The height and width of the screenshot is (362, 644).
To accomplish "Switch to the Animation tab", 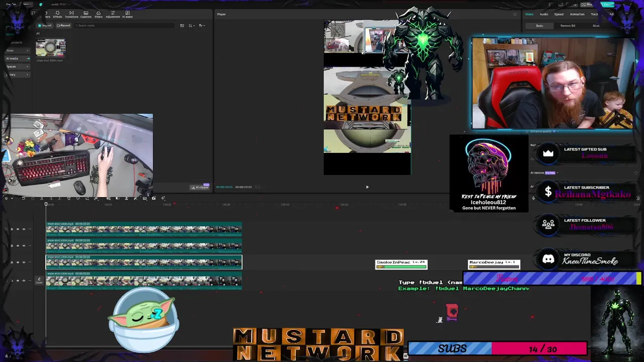I will point(577,14).
